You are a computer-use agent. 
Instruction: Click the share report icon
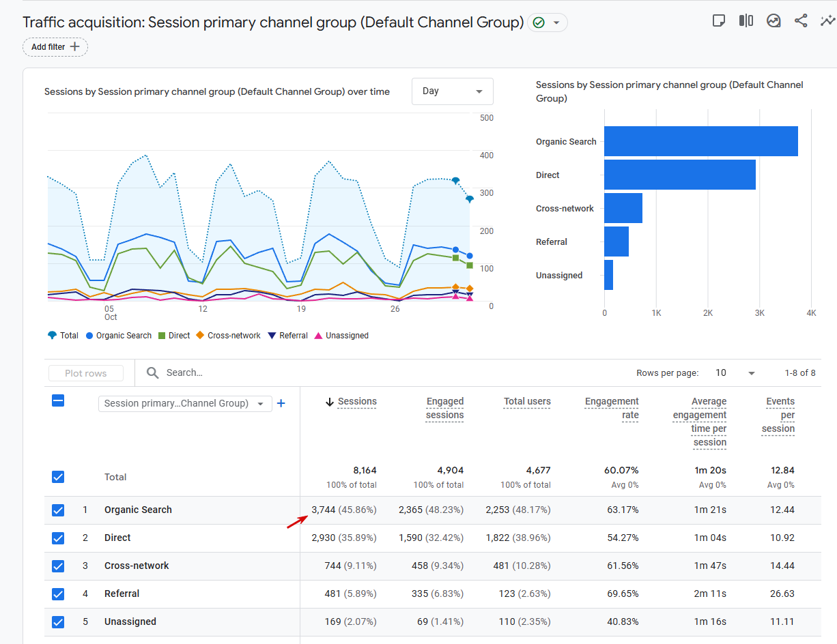(801, 20)
